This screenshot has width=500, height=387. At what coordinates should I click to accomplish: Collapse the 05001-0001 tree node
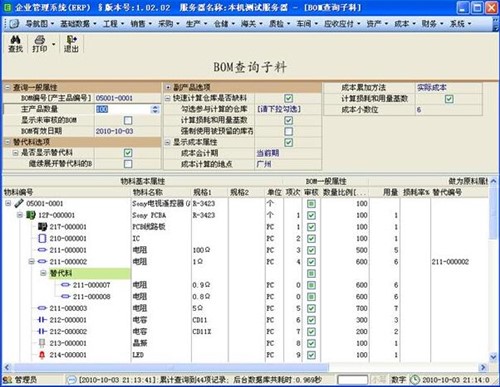coord(8,203)
